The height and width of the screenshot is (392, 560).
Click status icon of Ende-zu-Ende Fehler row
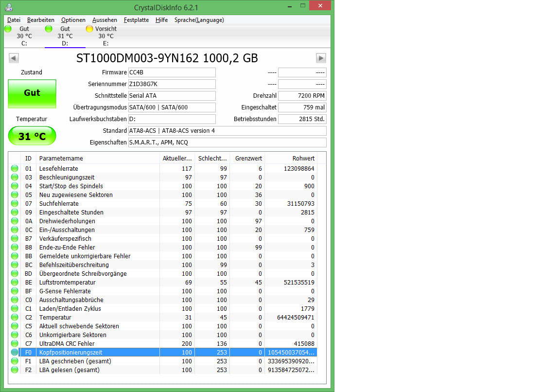(15, 247)
